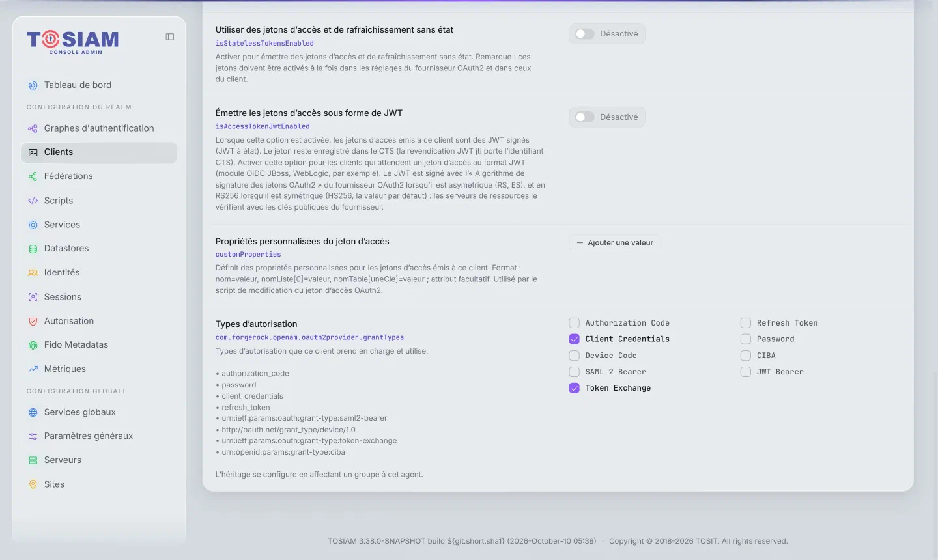Enable stateless access tokens toggle
The image size is (938, 560).
coord(584,34)
